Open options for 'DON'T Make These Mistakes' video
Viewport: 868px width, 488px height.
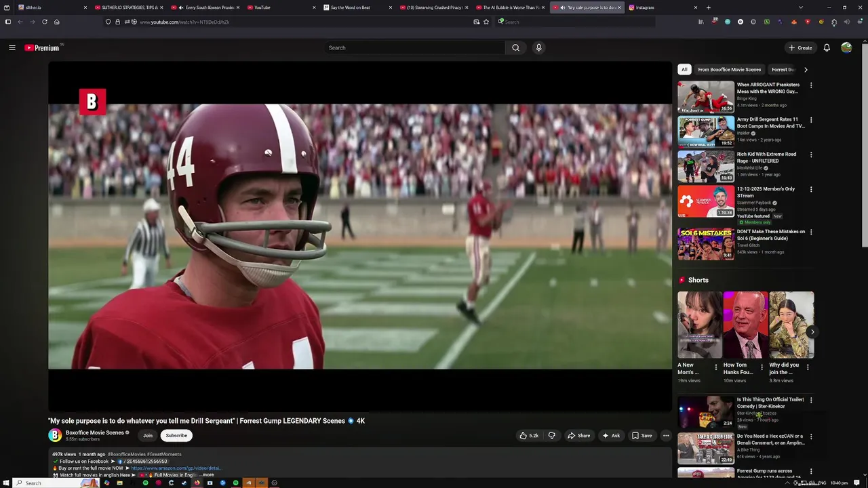811,232
